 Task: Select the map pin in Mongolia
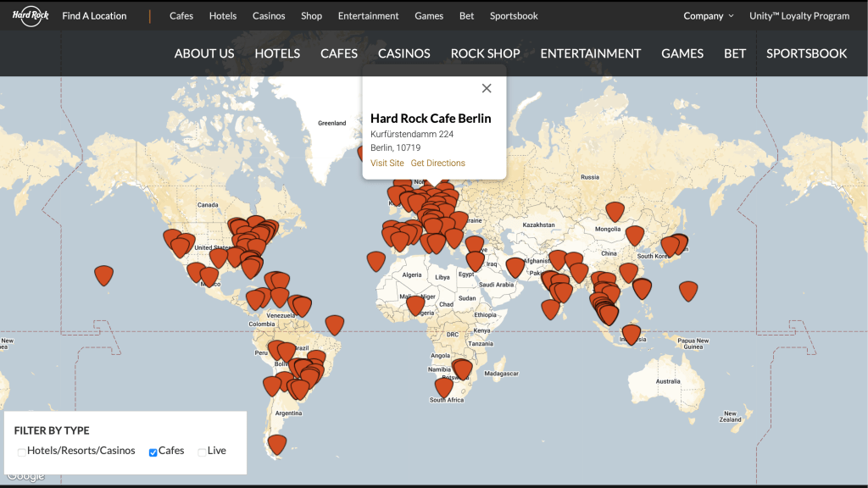(615, 211)
